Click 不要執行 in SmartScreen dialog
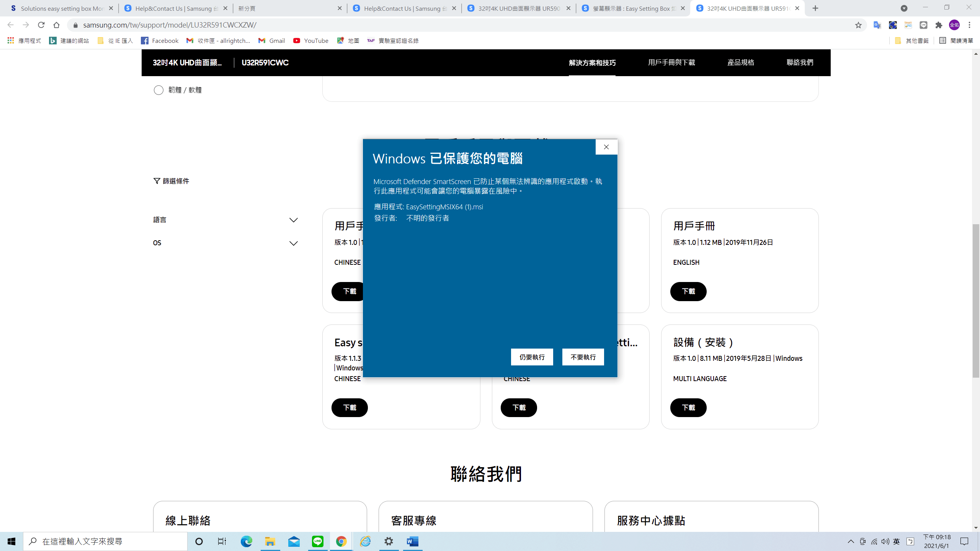This screenshot has width=980, height=551. tap(583, 357)
